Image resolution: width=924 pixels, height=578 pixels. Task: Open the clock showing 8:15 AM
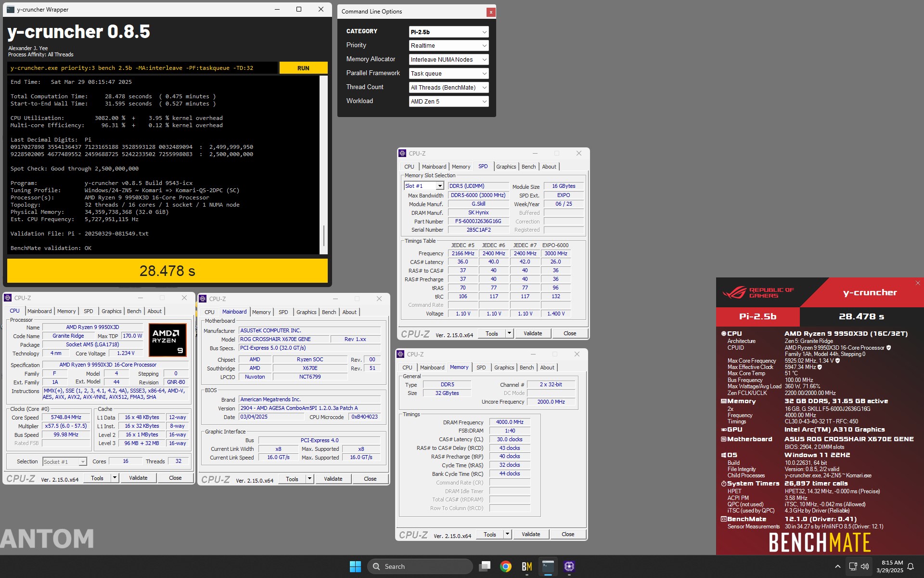[889, 566]
